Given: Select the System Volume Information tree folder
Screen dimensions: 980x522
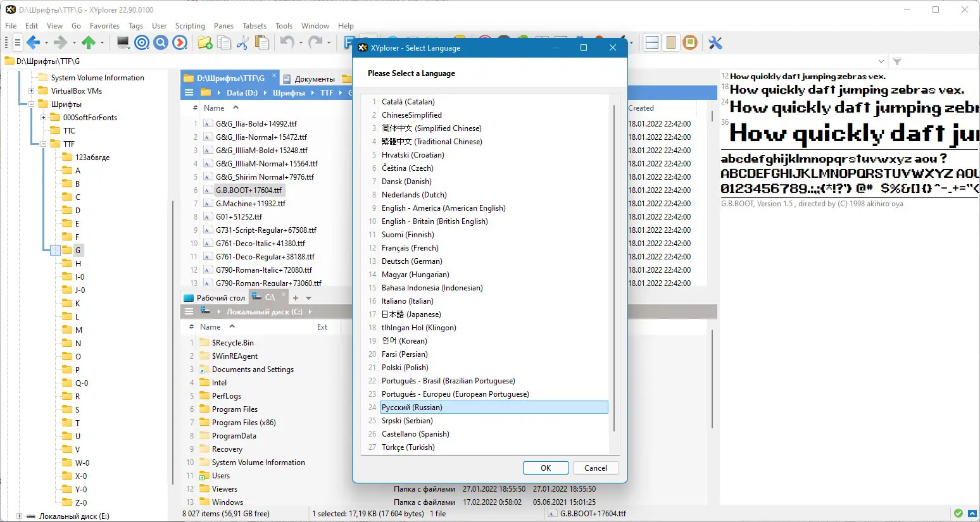Looking at the screenshot, I should point(97,78).
